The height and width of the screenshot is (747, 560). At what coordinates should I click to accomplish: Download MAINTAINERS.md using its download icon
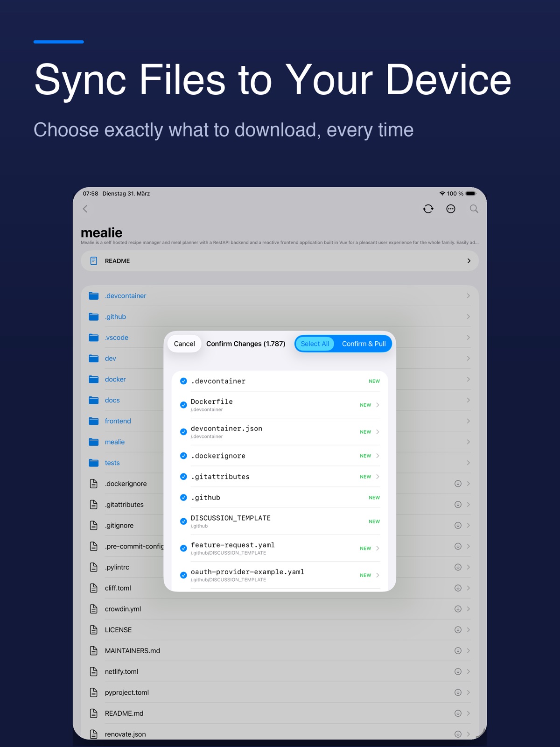point(458,650)
